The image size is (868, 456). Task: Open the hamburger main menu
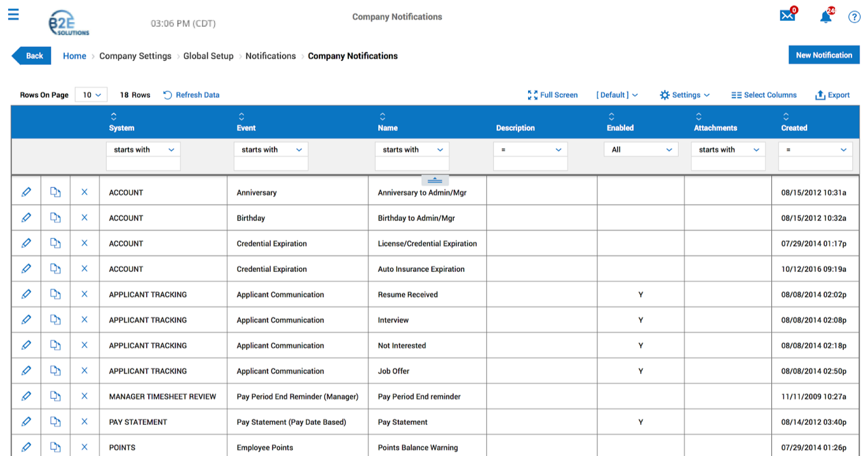[13, 14]
